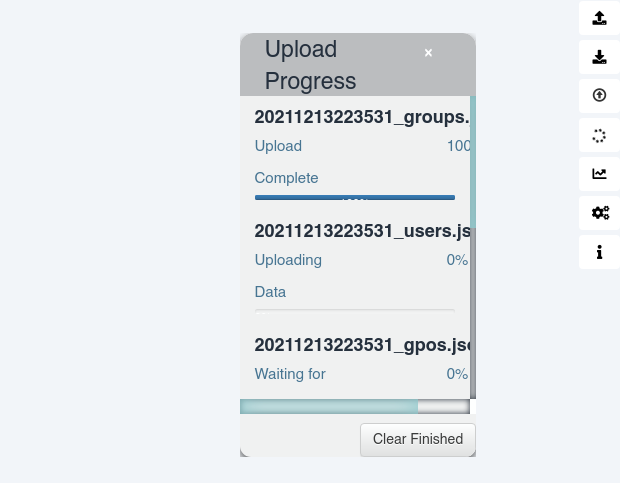Screen dimensions: 620x483
Task: Click the vertical scrollbar thumb in upload list
Action: click(473, 162)
